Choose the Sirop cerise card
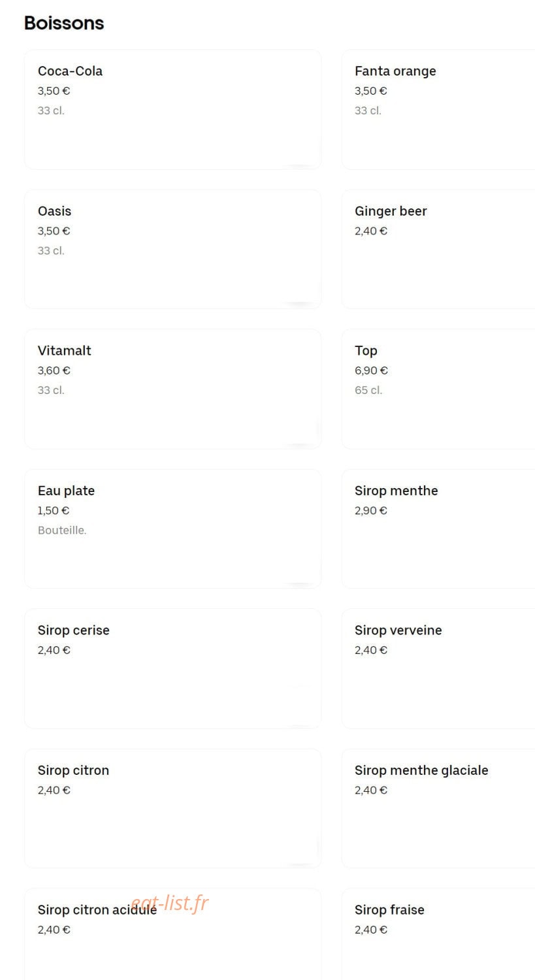Viewport: 535px width, 980px height. (172, 668)
